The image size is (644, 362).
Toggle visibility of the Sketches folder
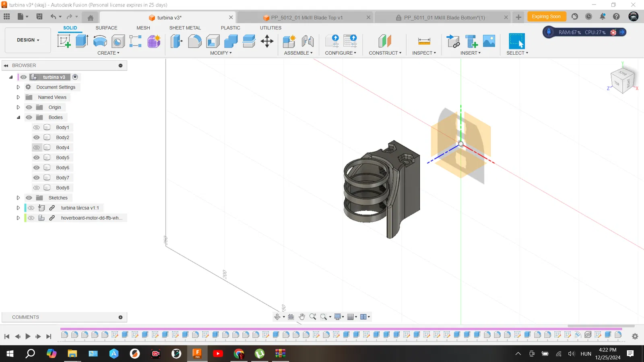click(29, 198)
